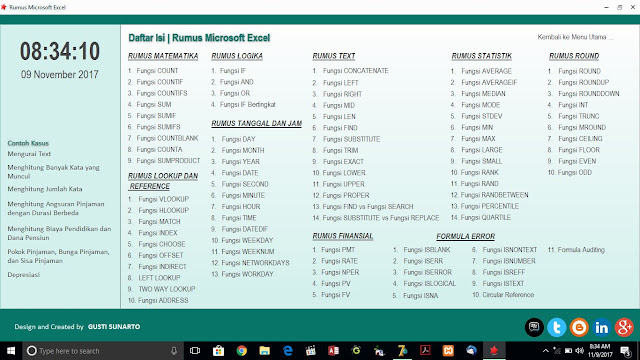Select TWO WAY LOOKUP entry
640x360 pixels.
point(167,289)
